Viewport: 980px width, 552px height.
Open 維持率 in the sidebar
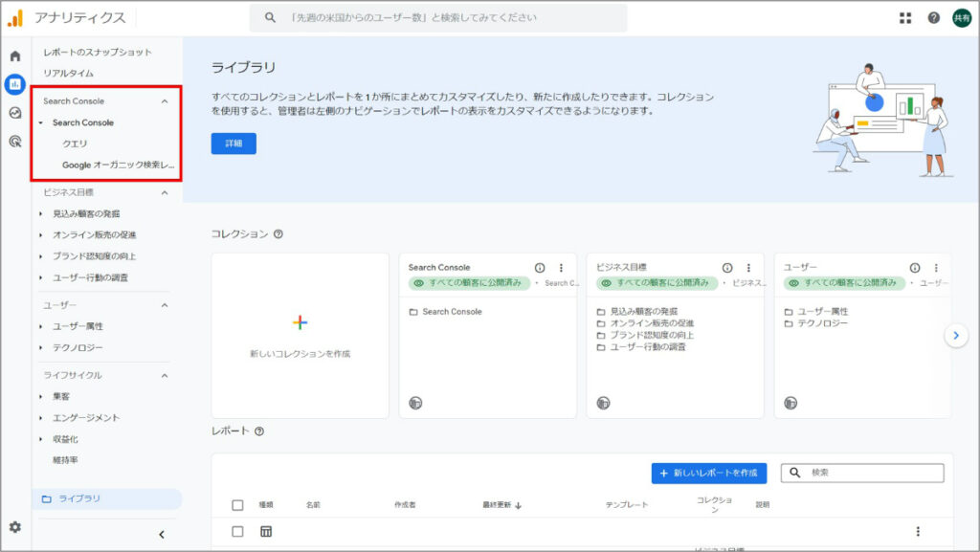(x=65, y=460)
